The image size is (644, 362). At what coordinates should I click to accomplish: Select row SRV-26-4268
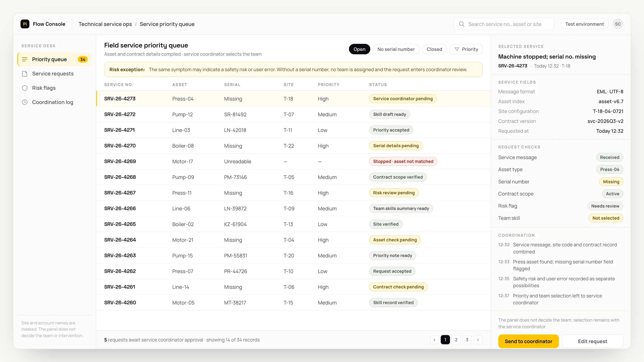pyautogui.click(x=293, y=177)
